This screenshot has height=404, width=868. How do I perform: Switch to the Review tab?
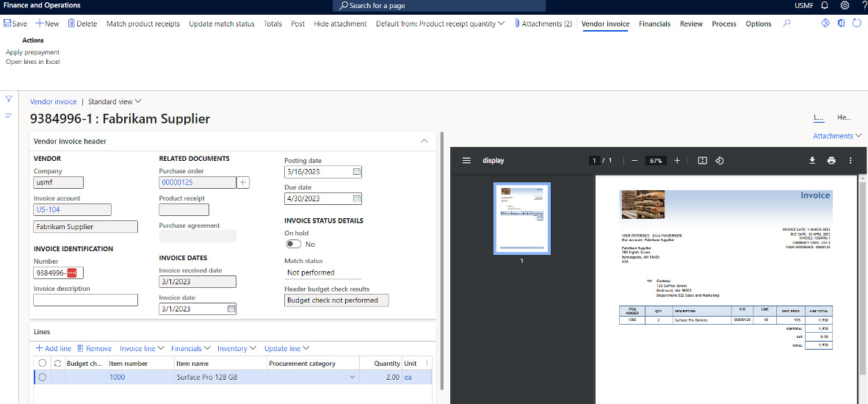tap(691, 24)
